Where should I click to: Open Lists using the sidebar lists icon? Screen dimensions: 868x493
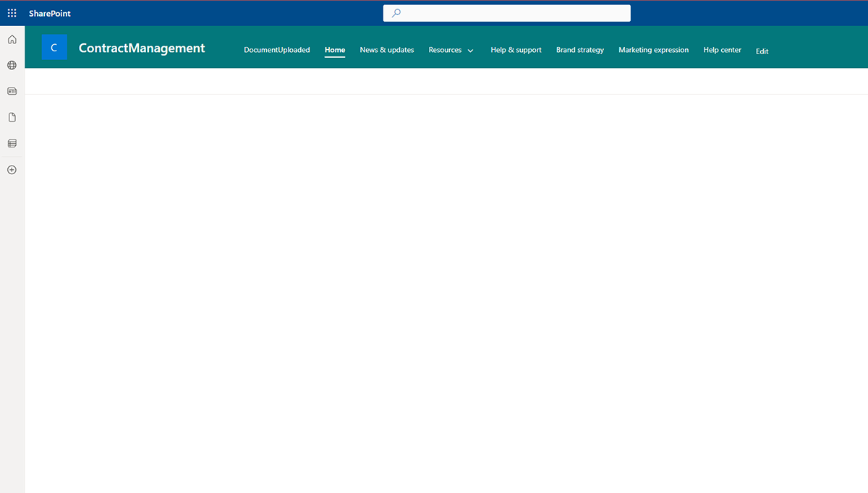(x=12, y=142)
